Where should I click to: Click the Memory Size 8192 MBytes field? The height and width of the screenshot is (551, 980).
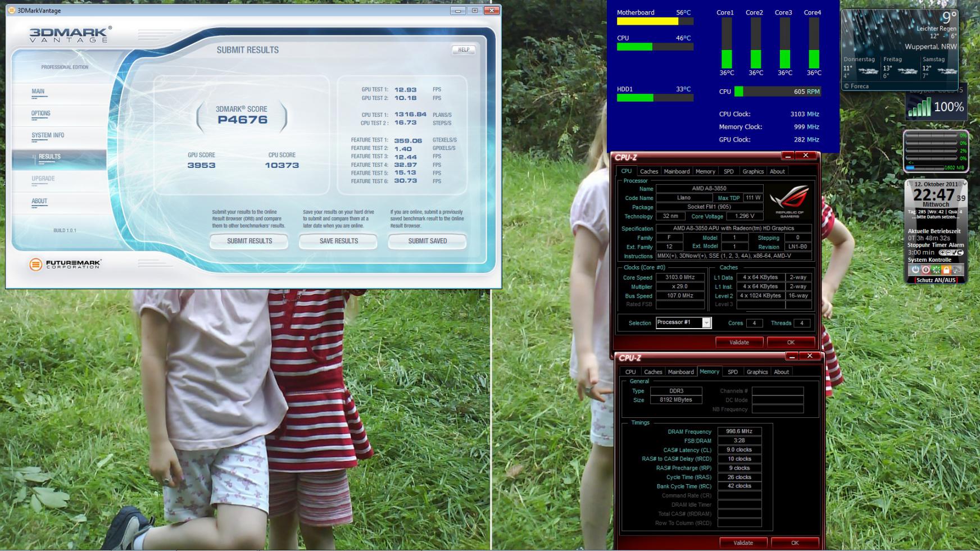pos(676,400)
